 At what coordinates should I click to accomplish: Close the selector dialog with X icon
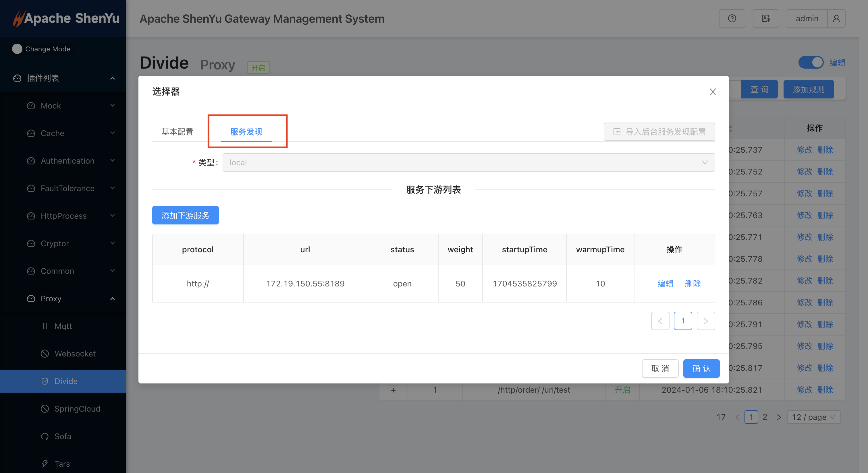[712, 92]
